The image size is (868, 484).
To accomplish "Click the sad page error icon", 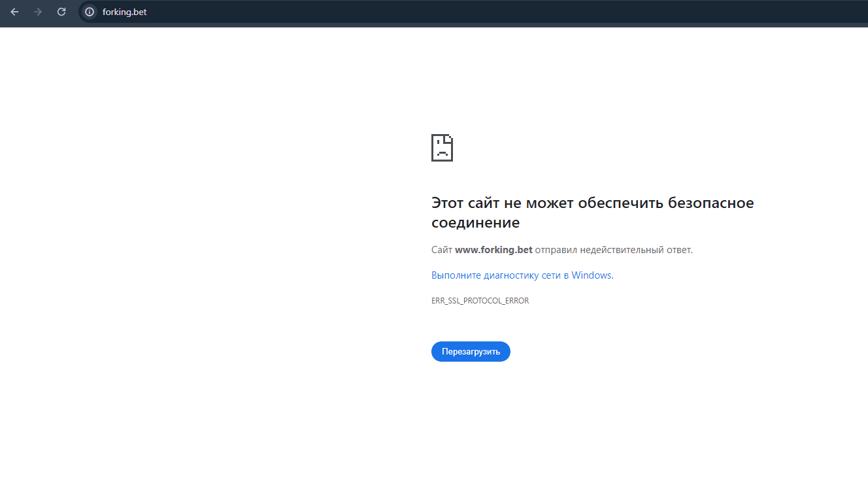I will pos(442,148).
